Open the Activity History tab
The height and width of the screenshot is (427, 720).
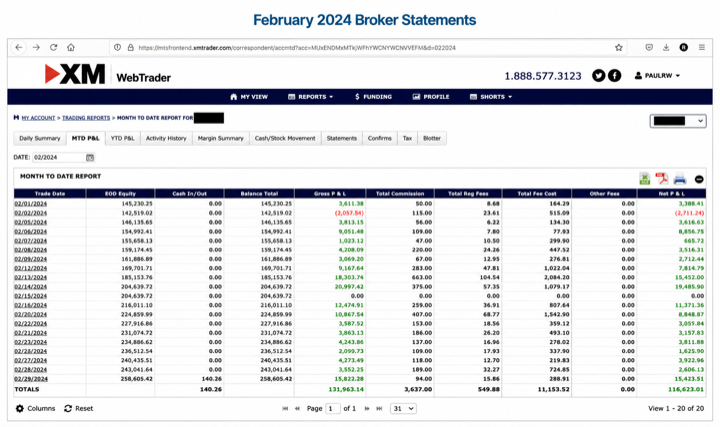click(x=166, y=138)
